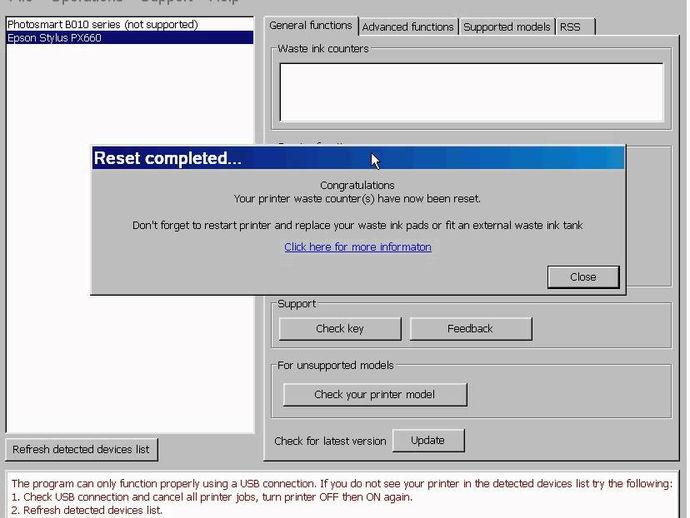This screenshot has height=518, width=690.
Task: Switch to the RSS tab
Action: click(x=575, y=27)
